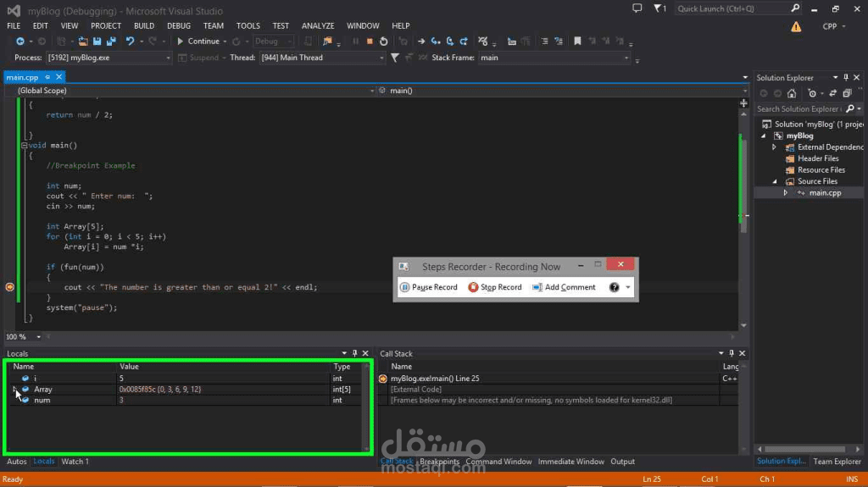This screenshot has height=487, width=868.
Task: Switch to the Watch 1 tab
Action: 75,461
